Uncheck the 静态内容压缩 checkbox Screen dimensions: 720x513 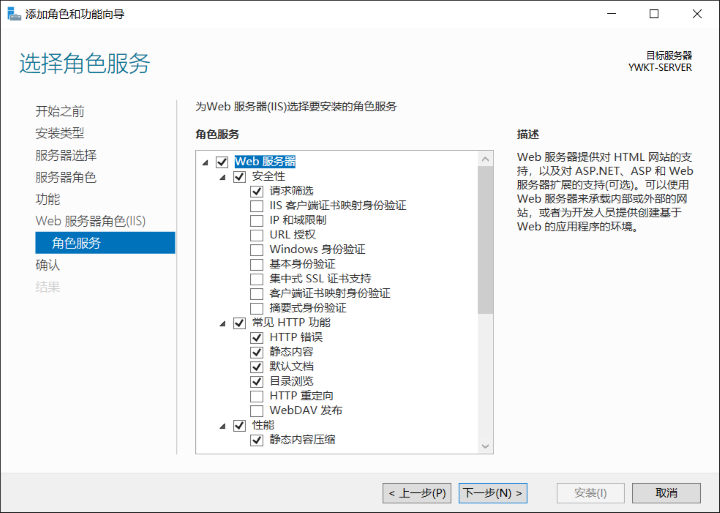257,440
